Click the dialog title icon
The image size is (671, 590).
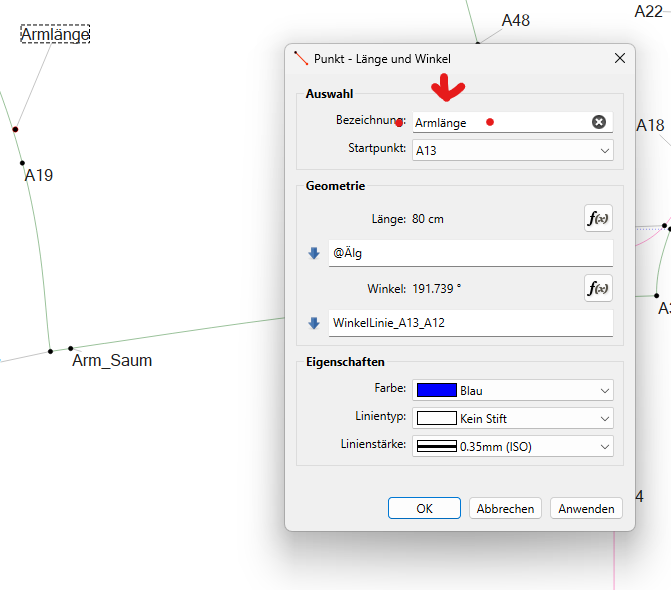(x=301, y=59)
